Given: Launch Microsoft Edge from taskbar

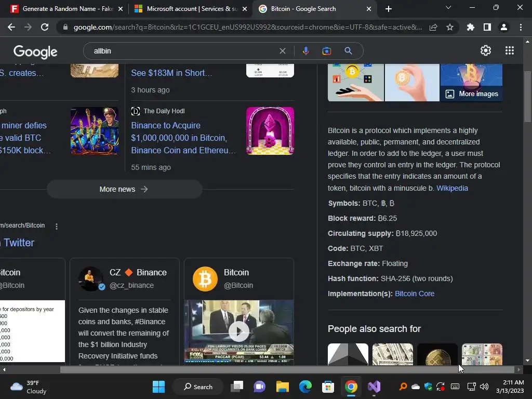Looking at the screenshot, I should (305, 387).
